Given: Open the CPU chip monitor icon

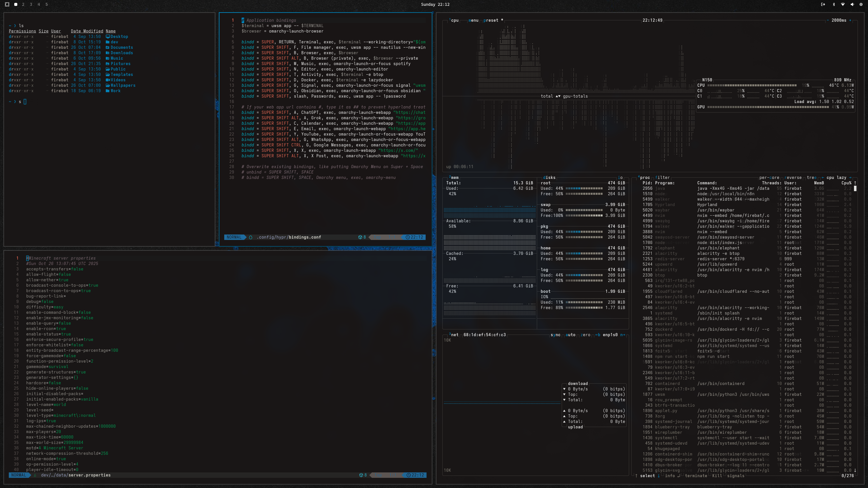Looking at the screenshot, I should [861, 4].
